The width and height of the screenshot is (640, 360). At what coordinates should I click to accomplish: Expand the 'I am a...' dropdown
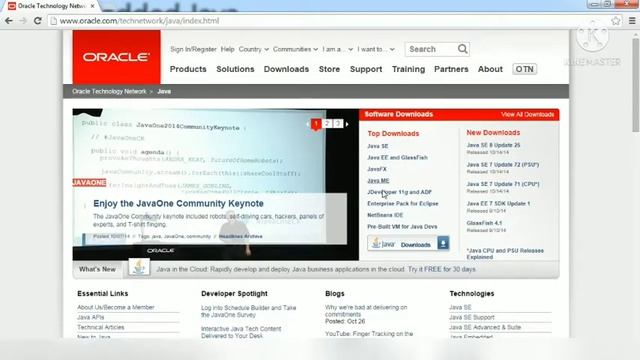pos(338,49)
